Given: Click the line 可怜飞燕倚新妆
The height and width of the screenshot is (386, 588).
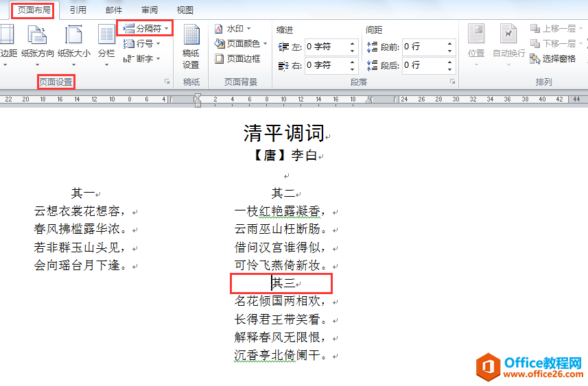Looking at the screenshot, I should (280, 265).
